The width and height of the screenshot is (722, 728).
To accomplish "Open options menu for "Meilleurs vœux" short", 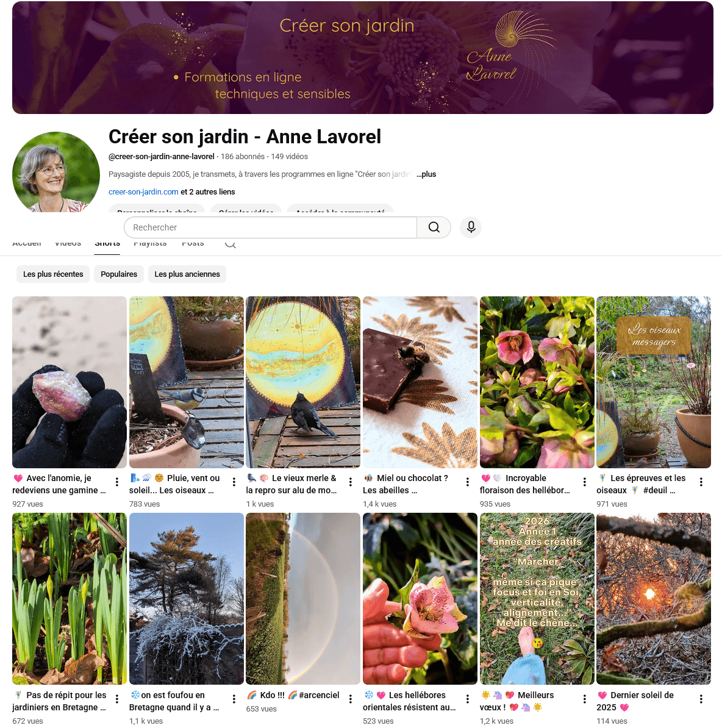I will tap(585, 699).
